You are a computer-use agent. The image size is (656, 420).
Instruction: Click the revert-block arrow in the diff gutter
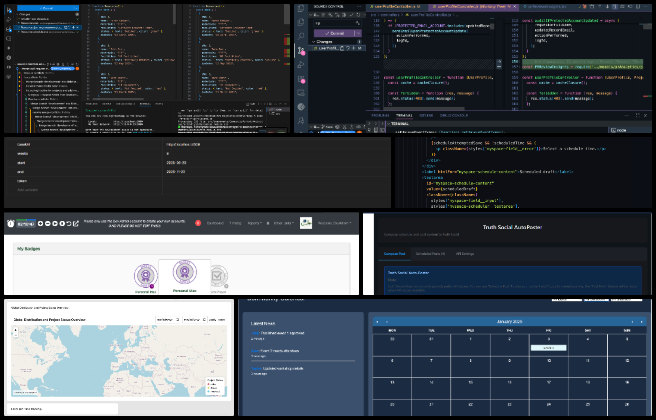coord(499,61)
